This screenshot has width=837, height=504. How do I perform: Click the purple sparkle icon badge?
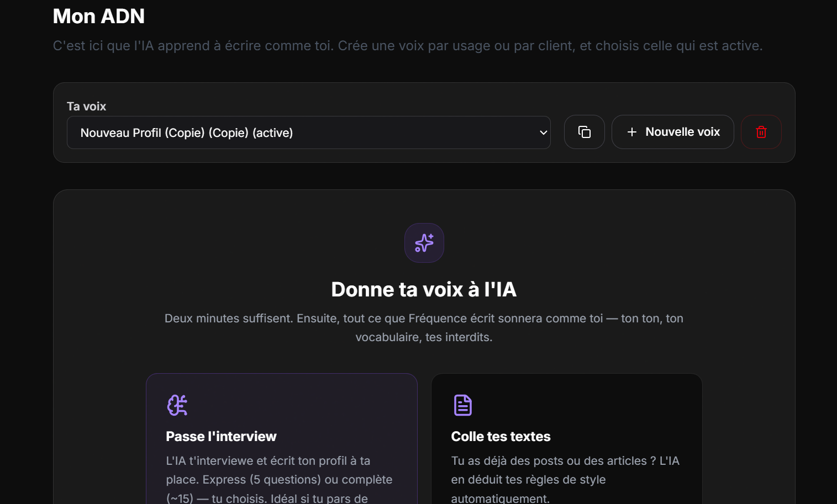[424, 243]
